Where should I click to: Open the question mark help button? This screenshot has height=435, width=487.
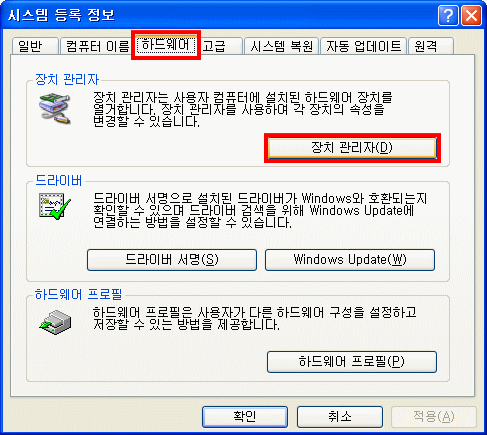coord(448,15)
